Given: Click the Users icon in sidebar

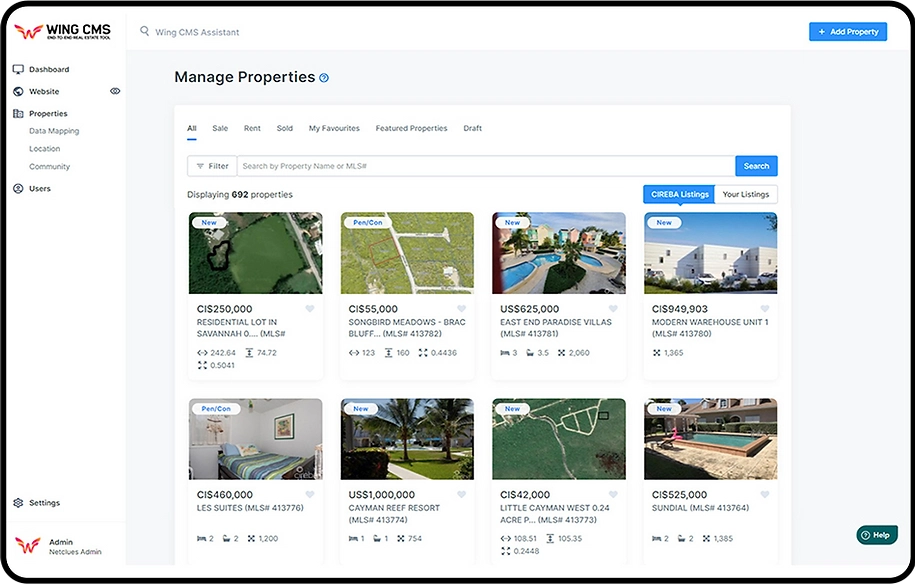Looking at the screenshot, I should point(17,187).
